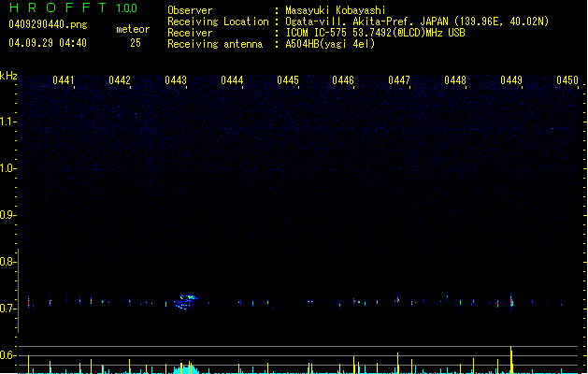Click the 0445 time marker
This screenshot has width=588, height=374.
pyautogui.click(x=288, y=80)
